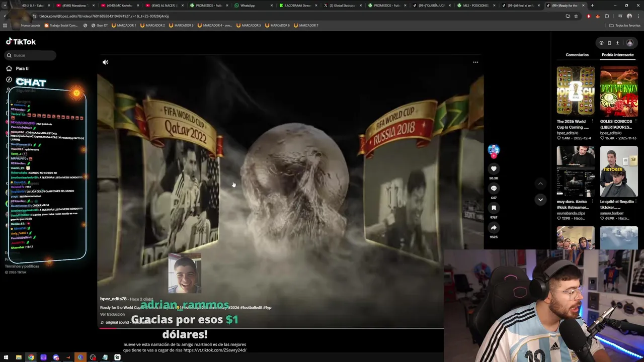Focus the Buscar search field
This screenshot has width=644, height=362.
point(31,55)
